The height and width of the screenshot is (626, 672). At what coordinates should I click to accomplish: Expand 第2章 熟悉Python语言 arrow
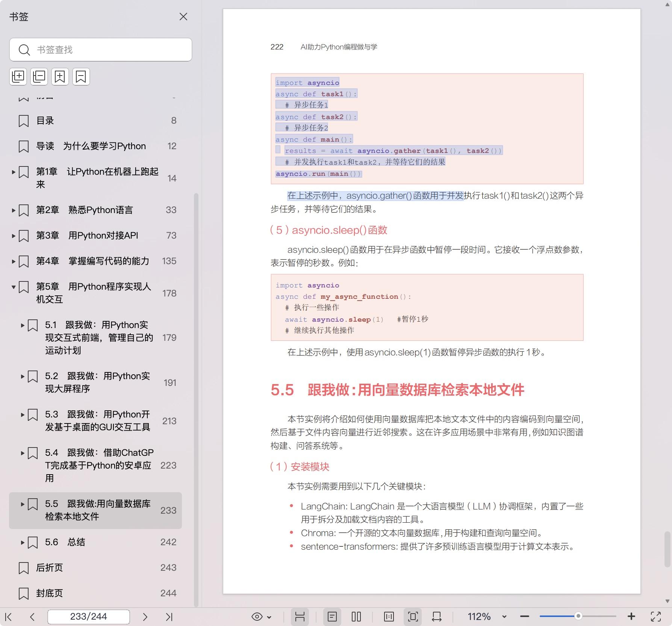(14, 210)
